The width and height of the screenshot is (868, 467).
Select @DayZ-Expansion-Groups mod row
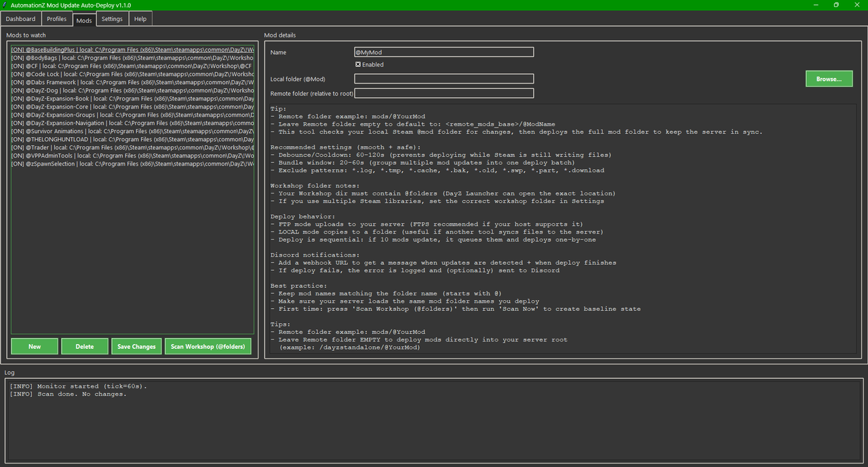(133, 115)
